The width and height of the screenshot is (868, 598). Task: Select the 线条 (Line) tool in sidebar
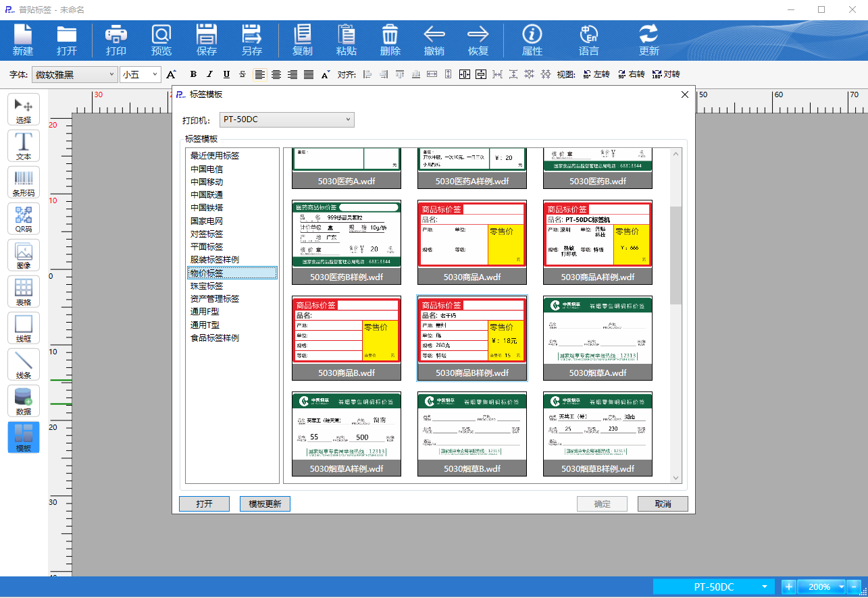(24, 364)
